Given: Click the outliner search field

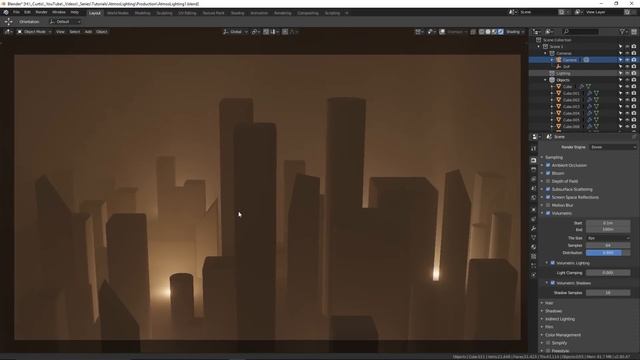Looking at the screenshot, I should pos(580,32).
